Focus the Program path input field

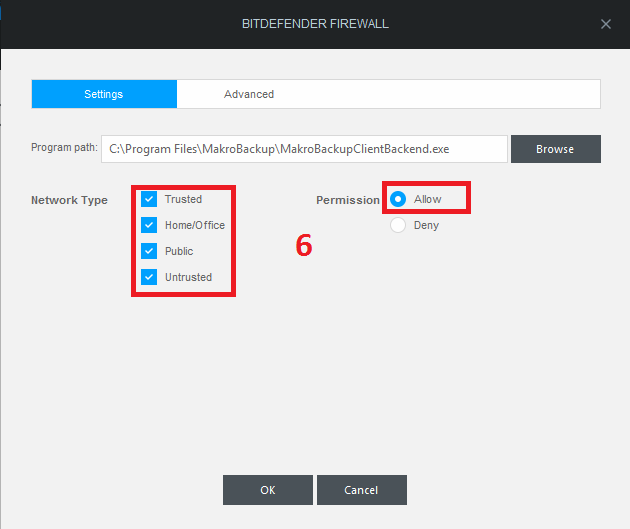coord(304,149)
